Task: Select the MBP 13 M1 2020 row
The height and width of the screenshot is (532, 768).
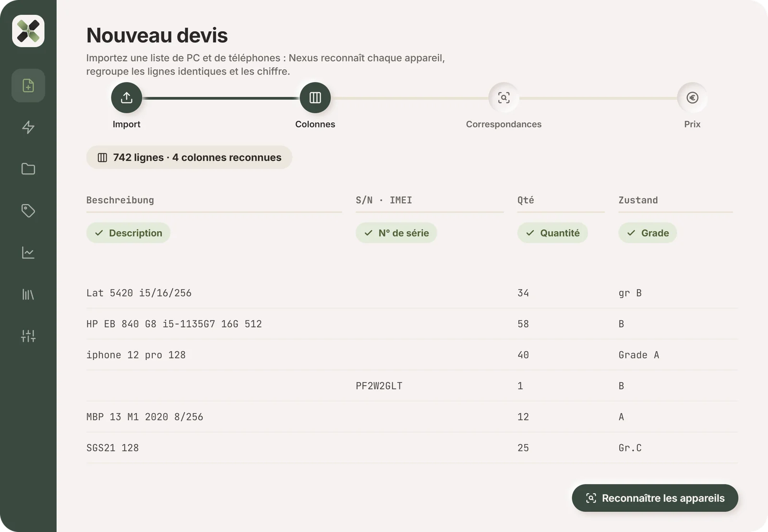Action: click(412, 417)
